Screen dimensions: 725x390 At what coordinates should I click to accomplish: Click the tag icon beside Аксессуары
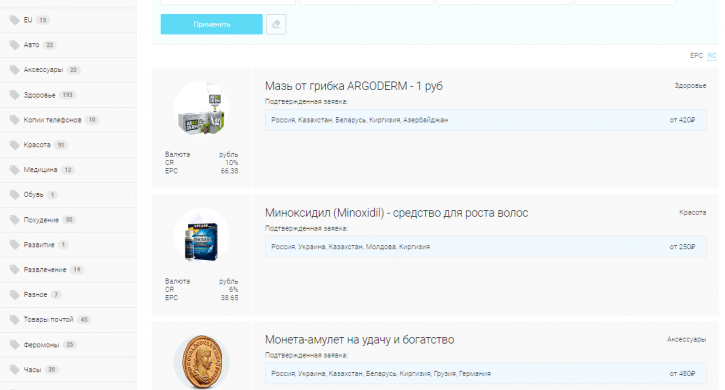click(x=14, y=70)
